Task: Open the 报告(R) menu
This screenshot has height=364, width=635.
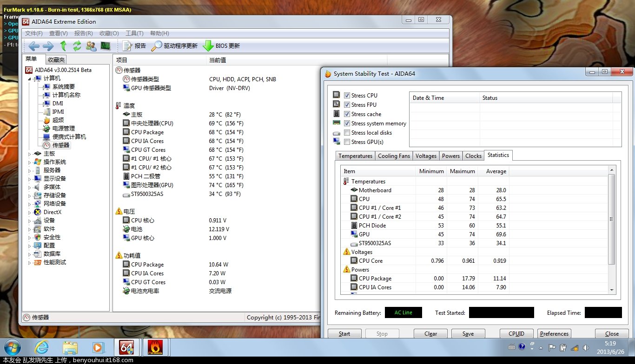Action: [x=84, y=33]
